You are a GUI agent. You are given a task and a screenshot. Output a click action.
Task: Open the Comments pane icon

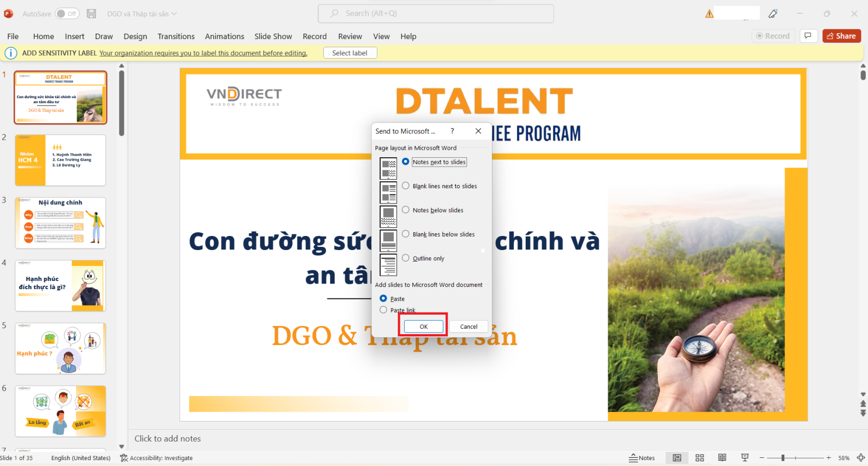pyautogui.click(x=808, y=36)
